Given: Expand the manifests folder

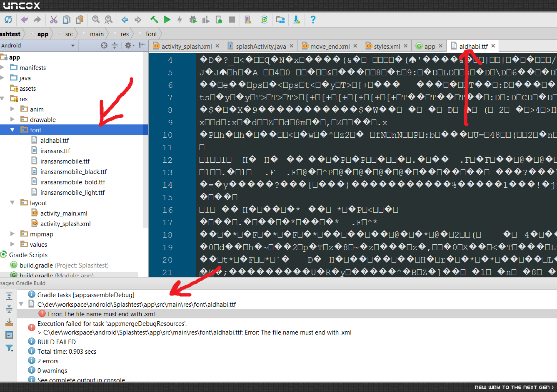Looking at the screenshot, I should click(x=2, y=67).
